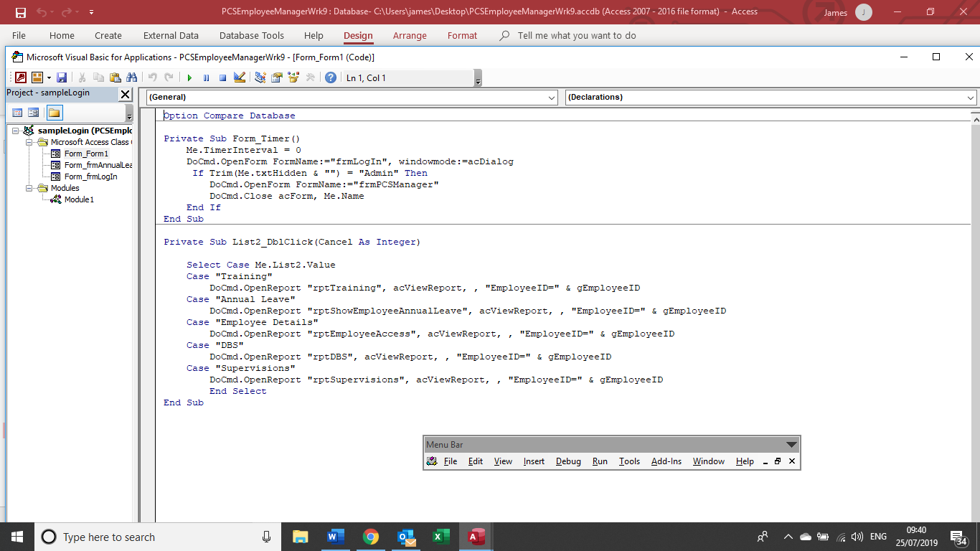This screenshot has height=551, width=980.
Task: Close the Project explorer pane
Action: click(x=125, y=94)
